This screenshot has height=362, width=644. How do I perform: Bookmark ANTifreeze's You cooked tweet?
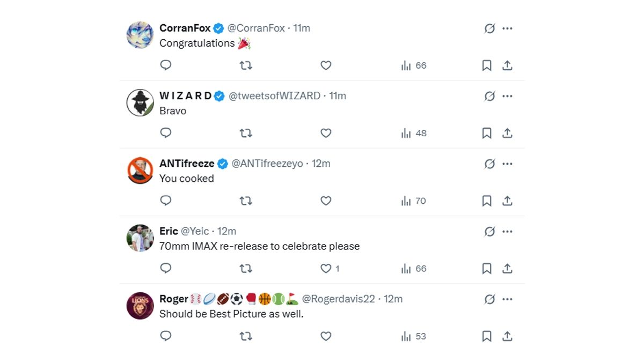(x=487, y=201)
